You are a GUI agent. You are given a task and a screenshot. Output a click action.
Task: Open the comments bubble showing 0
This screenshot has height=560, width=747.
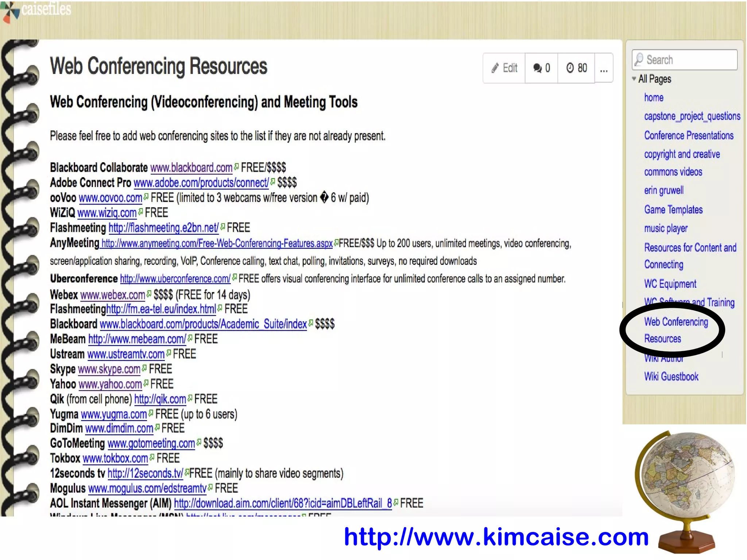[x=541, y=68]
